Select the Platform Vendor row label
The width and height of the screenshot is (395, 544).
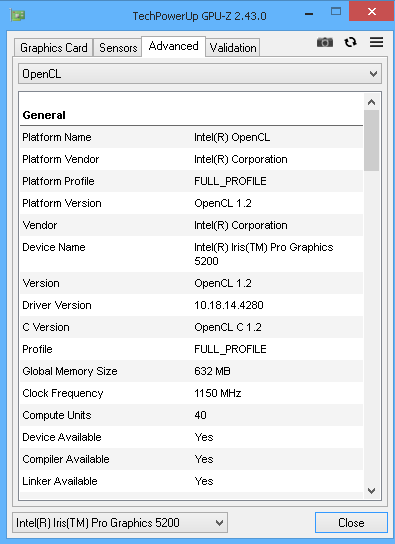coord(61,159)
